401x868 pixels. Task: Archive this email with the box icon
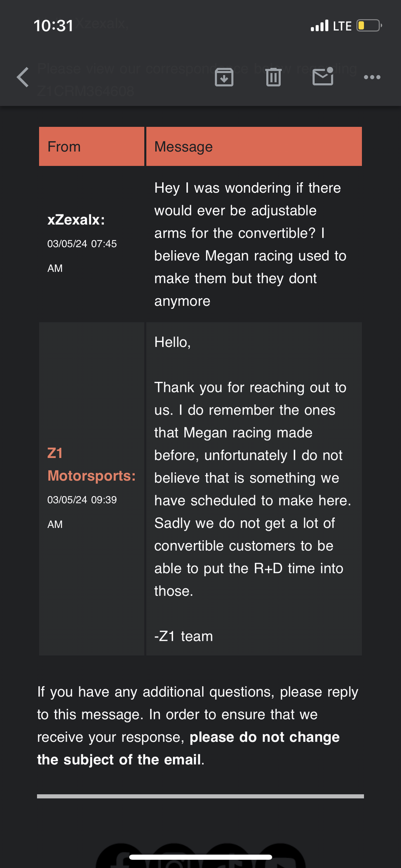224,77
